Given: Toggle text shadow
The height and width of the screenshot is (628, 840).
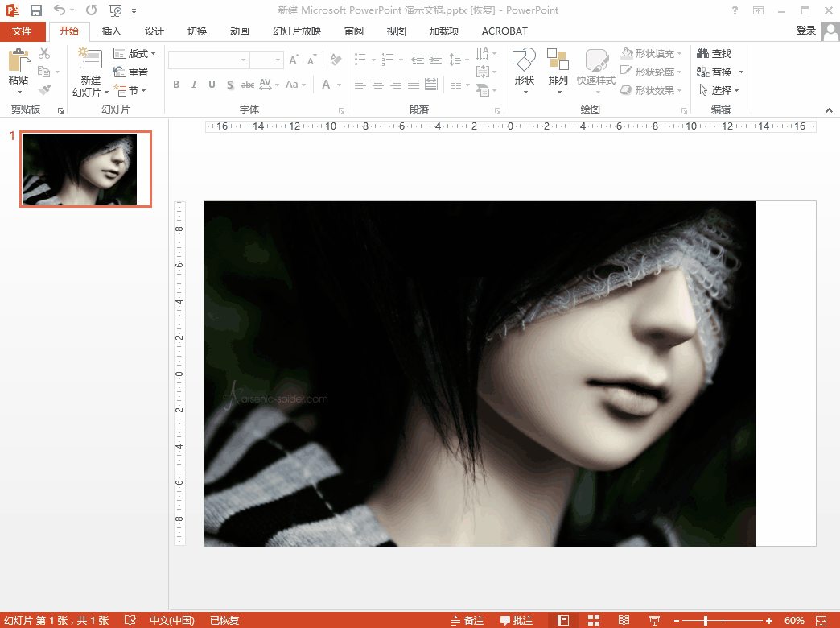Looking at the screenshot, I should coord(230,85).
